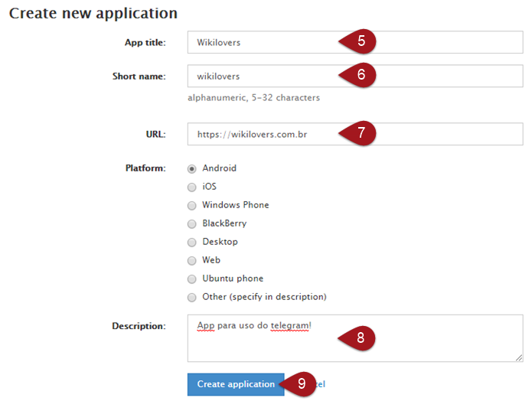Image resolution: width=532 pixels, height=401 pixels.
Task: Choose Web as the platform
Action: tap(192, 260)
